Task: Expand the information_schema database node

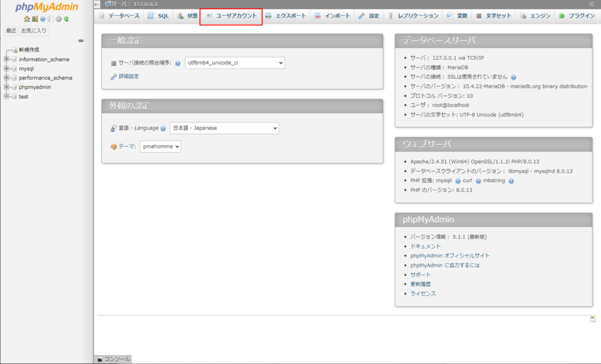Action: coord(7,59)
